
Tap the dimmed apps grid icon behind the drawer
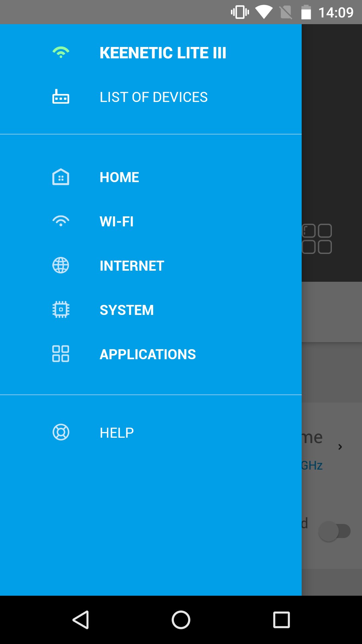(x=317, y=239)
